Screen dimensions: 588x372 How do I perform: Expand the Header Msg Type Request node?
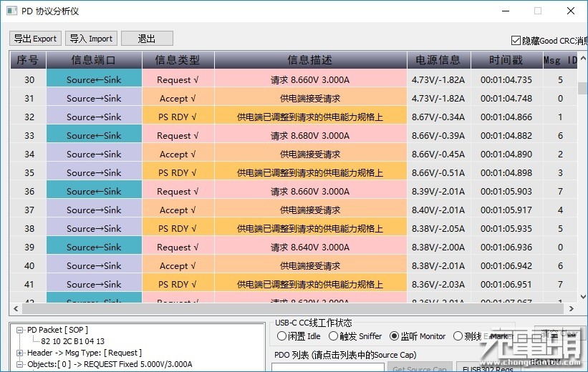(x=19, y=353)
